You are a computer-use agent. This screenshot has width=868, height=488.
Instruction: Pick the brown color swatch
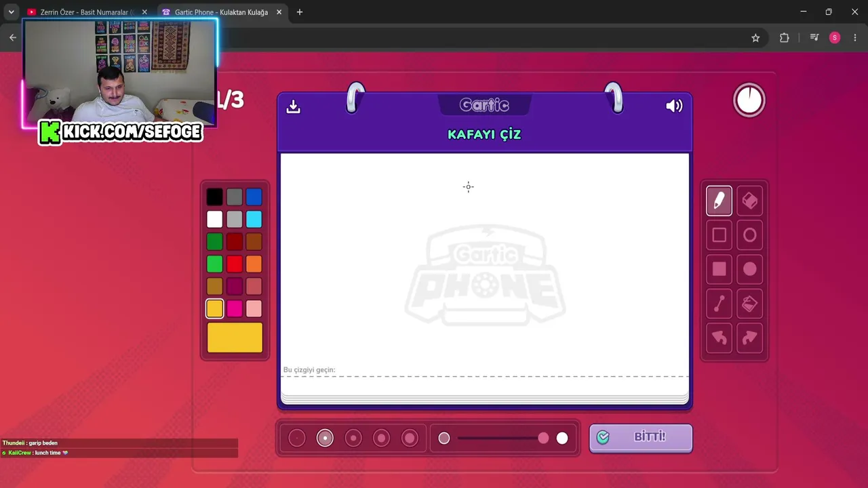[x=254, y=242]
